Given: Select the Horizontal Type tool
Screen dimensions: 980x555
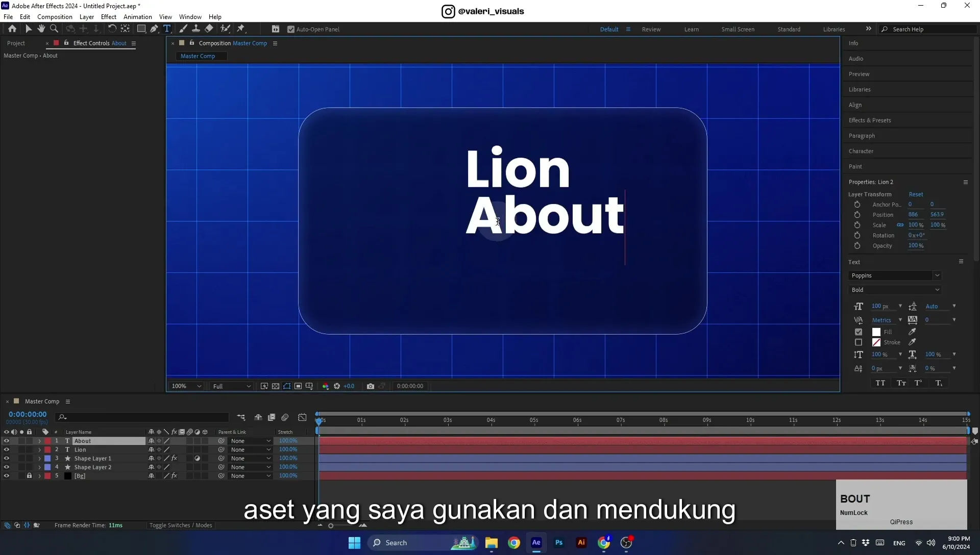Looking at the screenshot, I should (167, 29).
